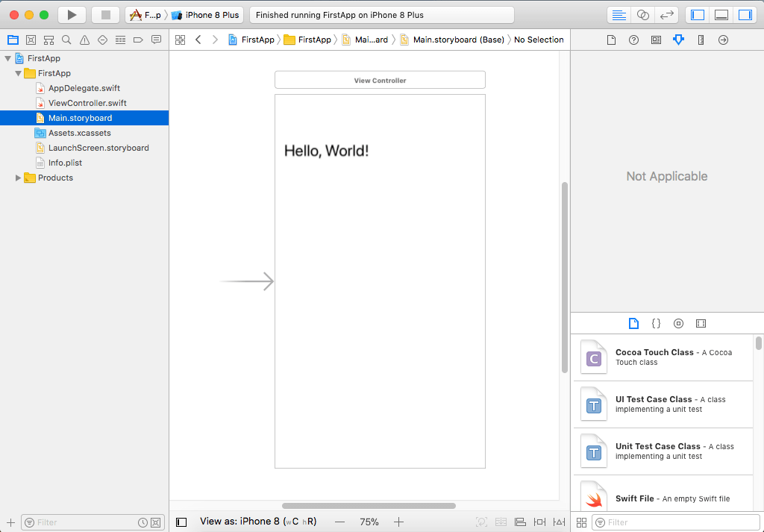Collapse the FirstApp group
This screenshot has width=764, height=532.
tap(18, 72)
